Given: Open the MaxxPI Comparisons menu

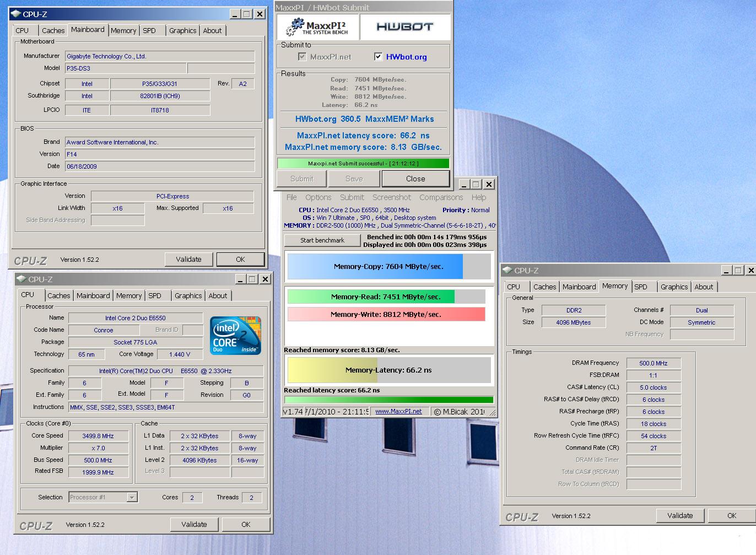Looking at the screenshot, I should click(441, 197).
